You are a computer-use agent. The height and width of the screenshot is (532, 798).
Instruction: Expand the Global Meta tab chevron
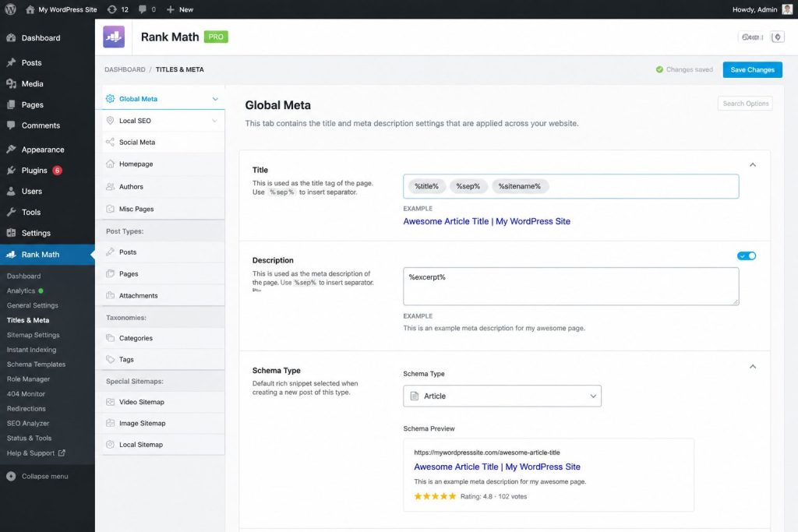[215, 99]
